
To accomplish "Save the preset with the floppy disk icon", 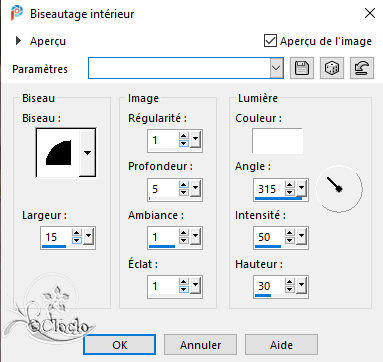I will pyautogui.click(x=302, y=68).
